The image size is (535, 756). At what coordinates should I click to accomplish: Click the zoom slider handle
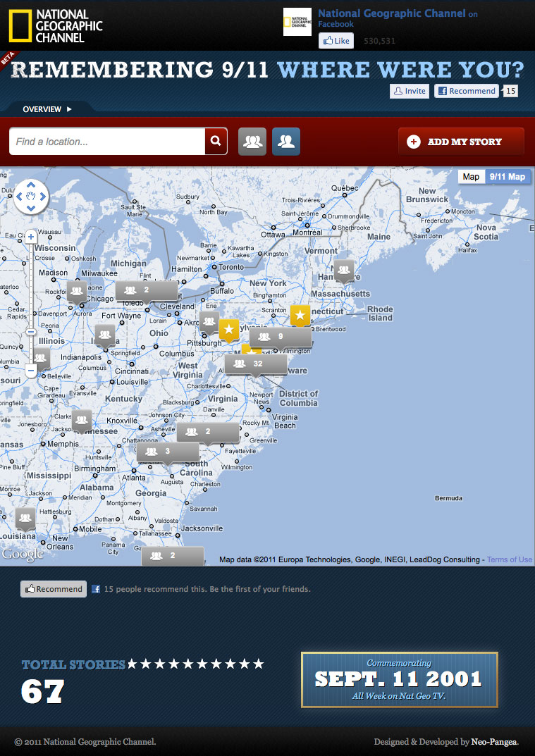point(31,332)
